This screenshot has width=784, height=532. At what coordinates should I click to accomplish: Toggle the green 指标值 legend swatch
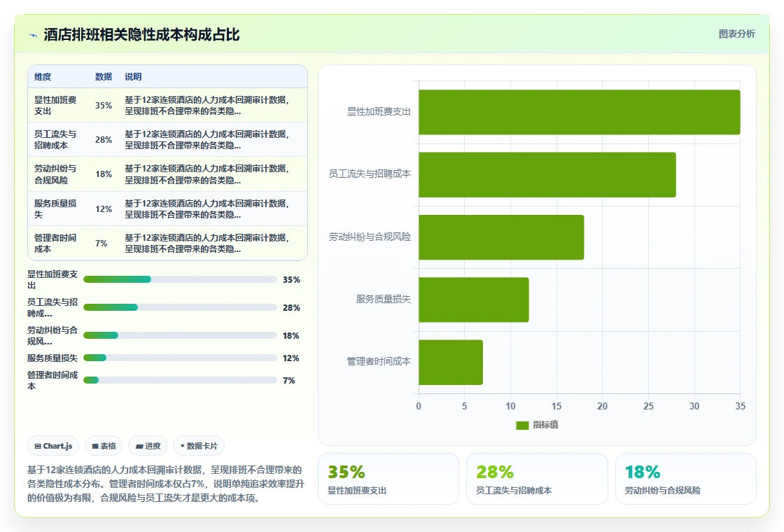coord(522,425)
